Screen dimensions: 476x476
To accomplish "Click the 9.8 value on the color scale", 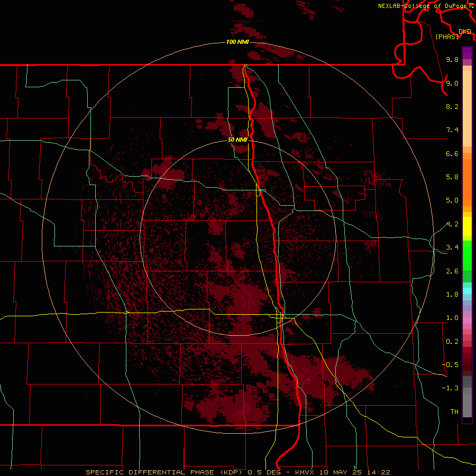I will point(452,59).
